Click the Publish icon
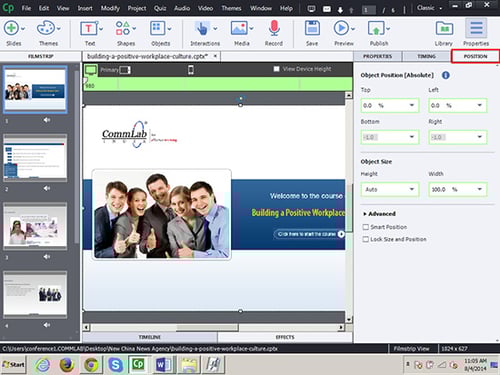500x375 pixels. click(376, 28)
